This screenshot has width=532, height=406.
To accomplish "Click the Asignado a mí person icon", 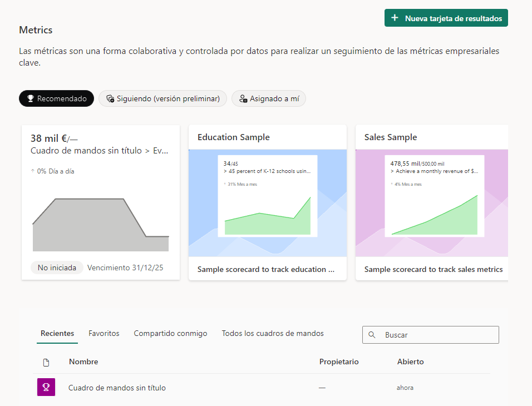I will coord(243,99).
